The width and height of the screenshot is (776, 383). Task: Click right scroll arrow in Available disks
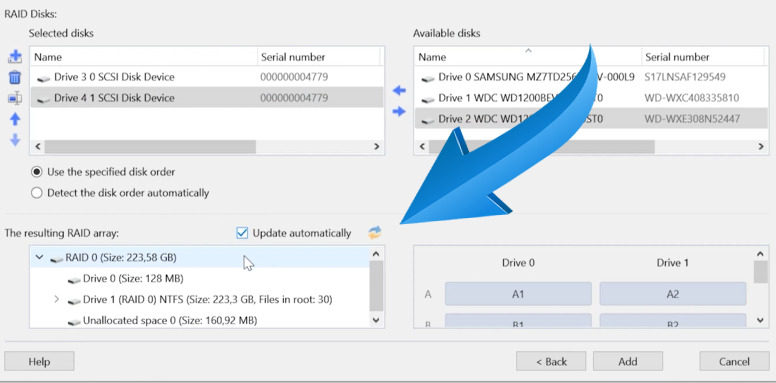click(761, 146)
